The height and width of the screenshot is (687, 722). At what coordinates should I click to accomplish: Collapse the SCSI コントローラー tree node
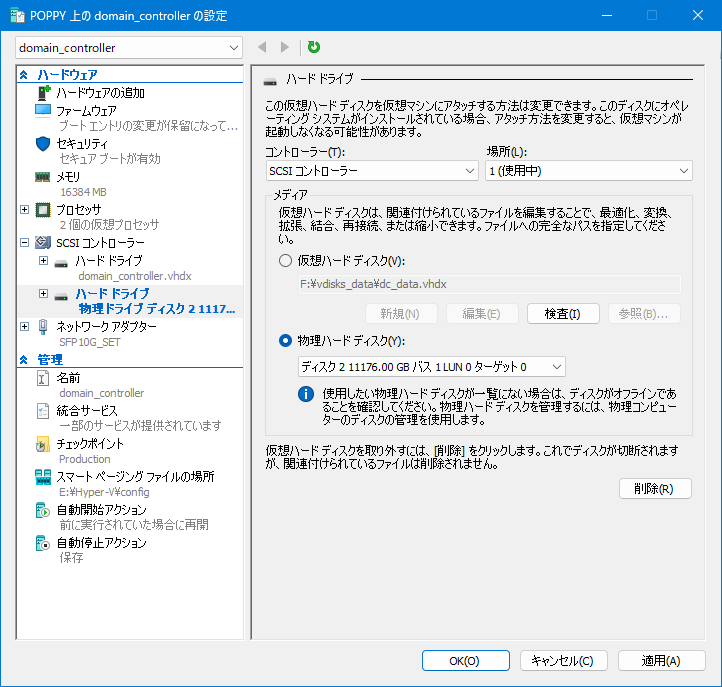coord(24,242)
